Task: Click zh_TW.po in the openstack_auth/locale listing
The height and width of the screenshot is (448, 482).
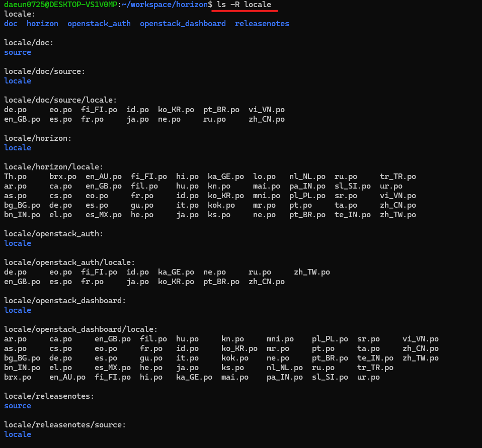Action: coord(312,272)
